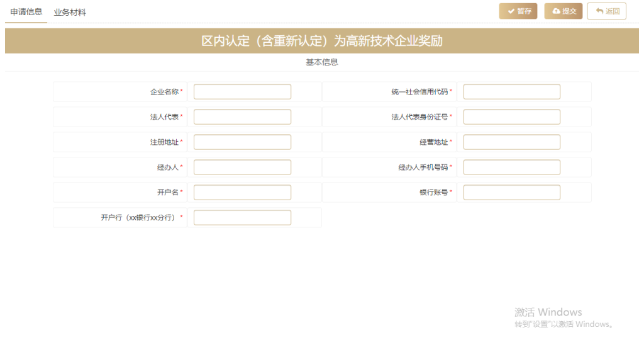Focus the 开户名 input field
644x347 pixels.
pos(242,193)
